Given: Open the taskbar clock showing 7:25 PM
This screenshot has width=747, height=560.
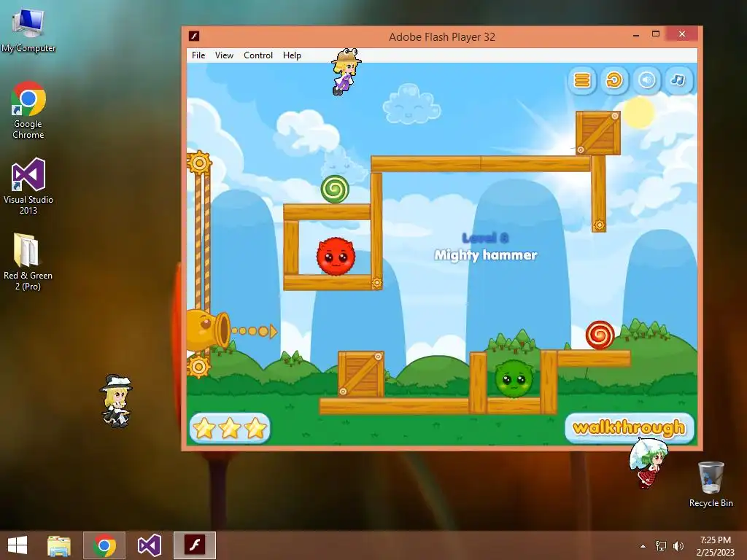Looking at the screenshot, I should [x=716, y=545].
